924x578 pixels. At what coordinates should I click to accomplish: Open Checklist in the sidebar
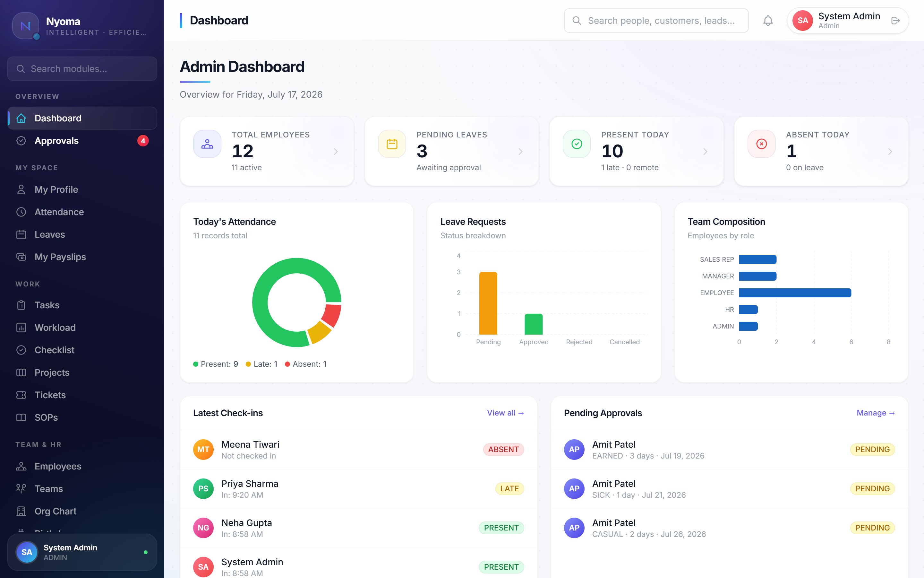82,350
